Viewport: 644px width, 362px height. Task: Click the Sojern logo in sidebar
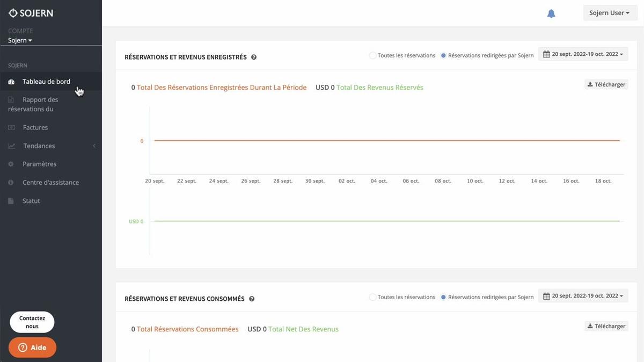(31, 13)
